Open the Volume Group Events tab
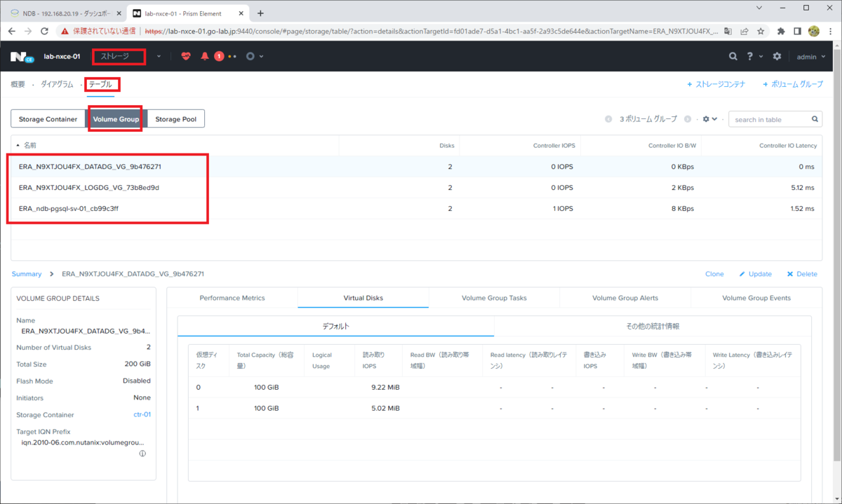This screenshot has width=842, height=504. [x=756, y=298]
